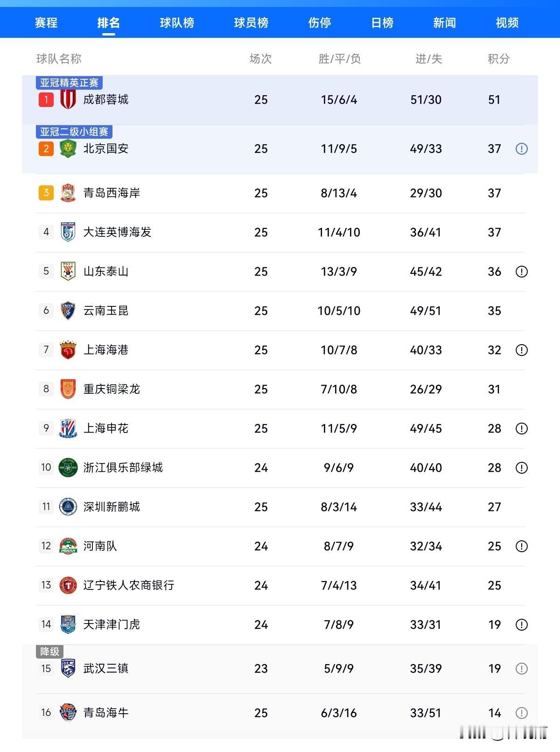
Task: Click the 进/失 column header
Action: pos(428,59)
